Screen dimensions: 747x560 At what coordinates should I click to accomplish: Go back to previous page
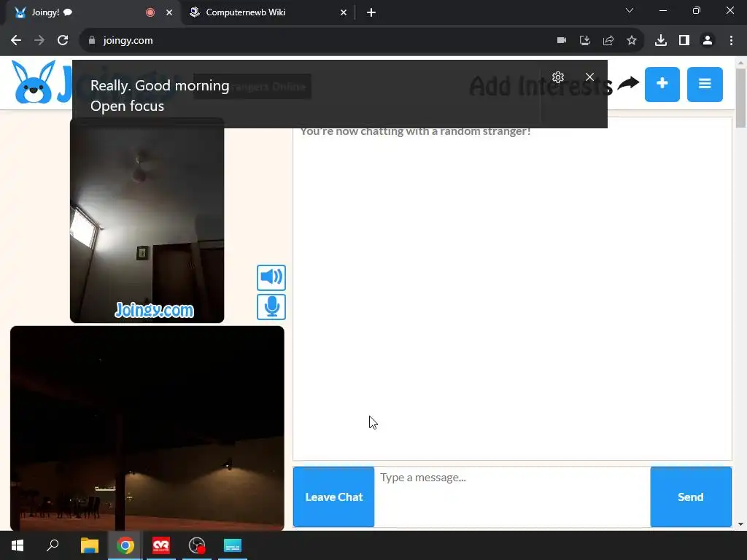tap(16, 41)
